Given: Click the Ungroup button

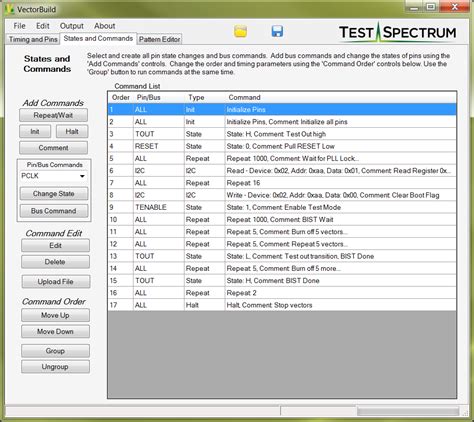Looking at the screenshot, I should (x=55, y=367).
